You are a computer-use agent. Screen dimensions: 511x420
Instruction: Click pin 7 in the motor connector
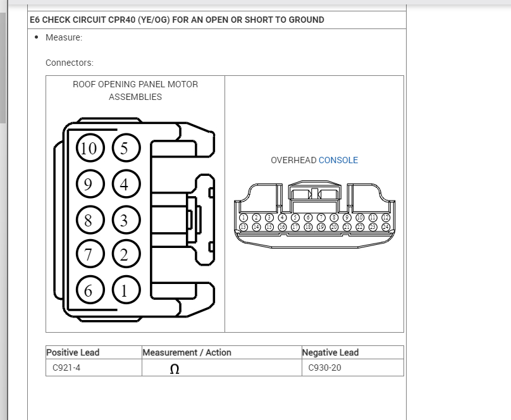(90, 254)
